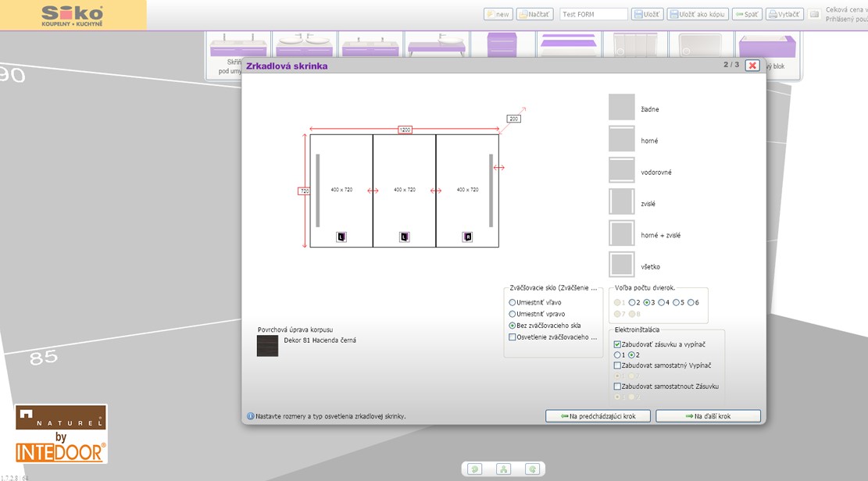Click 'Uložiť ako kópiu' toolbar button
Image resolution: width=868 pixels, height=481 pixels.
(x=698, y=14)
